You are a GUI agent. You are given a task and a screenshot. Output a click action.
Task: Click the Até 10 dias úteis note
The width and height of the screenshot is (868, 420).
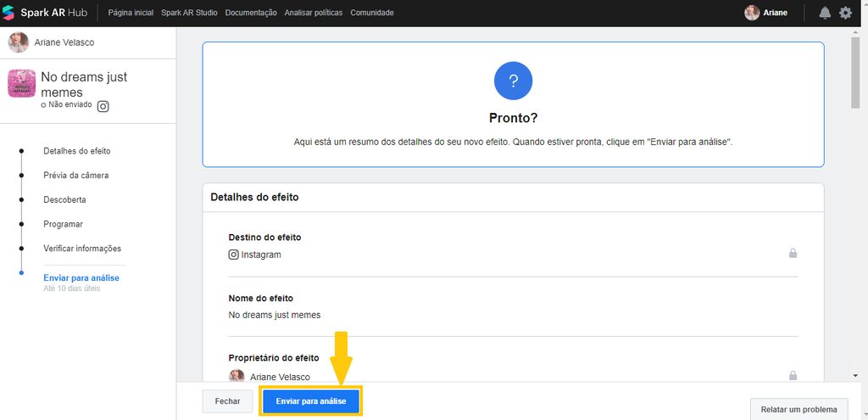click(72, 288)
